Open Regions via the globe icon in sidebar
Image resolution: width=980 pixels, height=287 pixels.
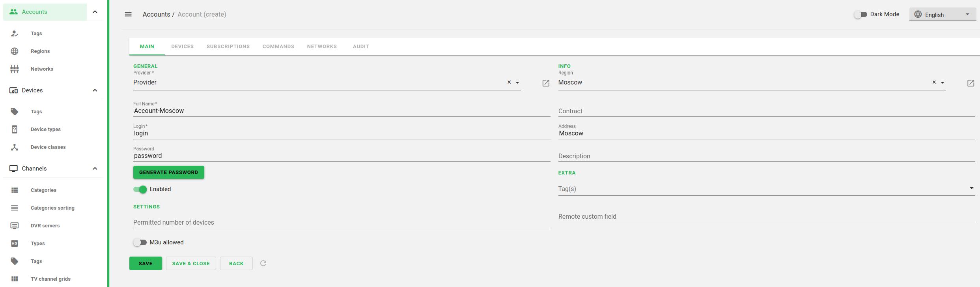[x=15, y=51]
